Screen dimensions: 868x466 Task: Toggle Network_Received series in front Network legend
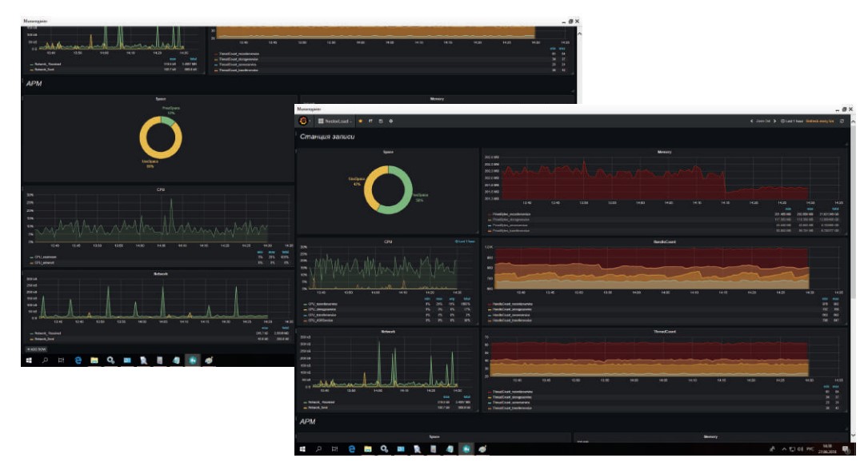[319, 402]
